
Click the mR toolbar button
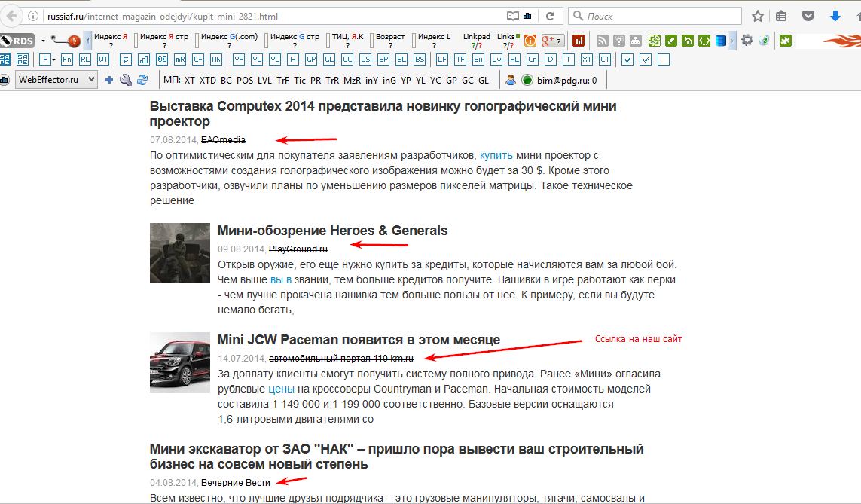[180, 60]
